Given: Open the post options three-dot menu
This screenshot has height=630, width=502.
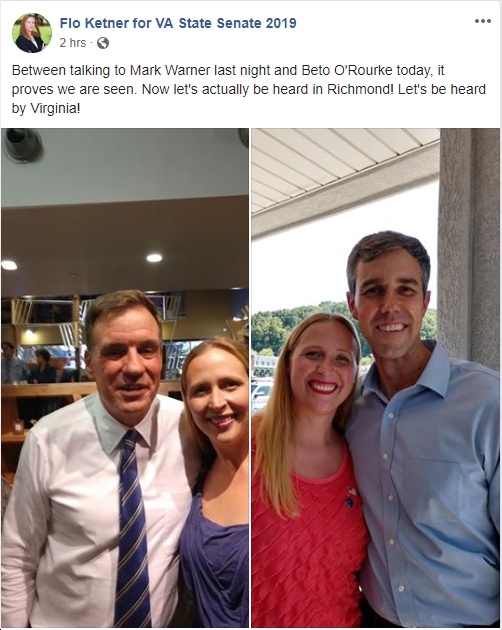Looking at the screenshot, I should (482, 21).
